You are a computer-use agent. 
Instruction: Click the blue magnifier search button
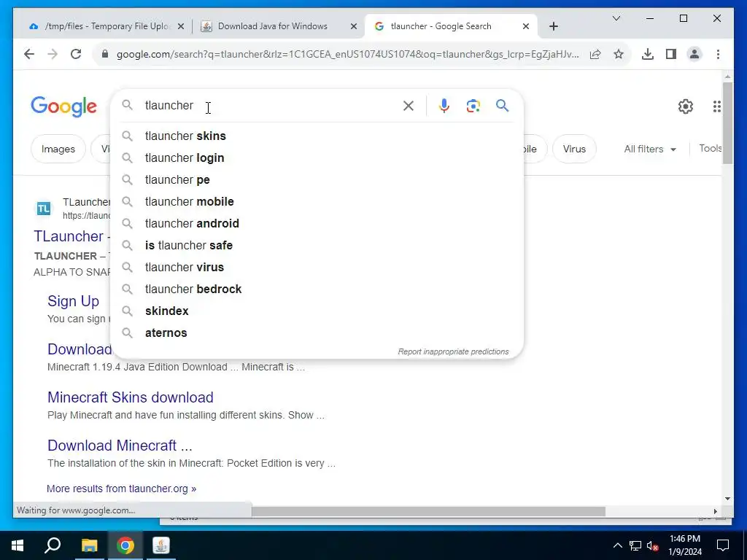[x=502, y=105]
